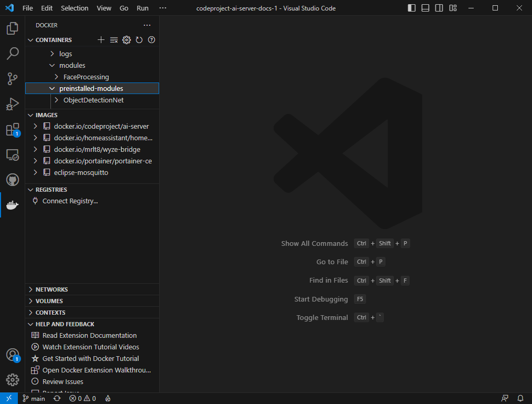Toggle the primary side bar layout icon
The width and height of the screenshot is (532, 404).
(412, 8)
